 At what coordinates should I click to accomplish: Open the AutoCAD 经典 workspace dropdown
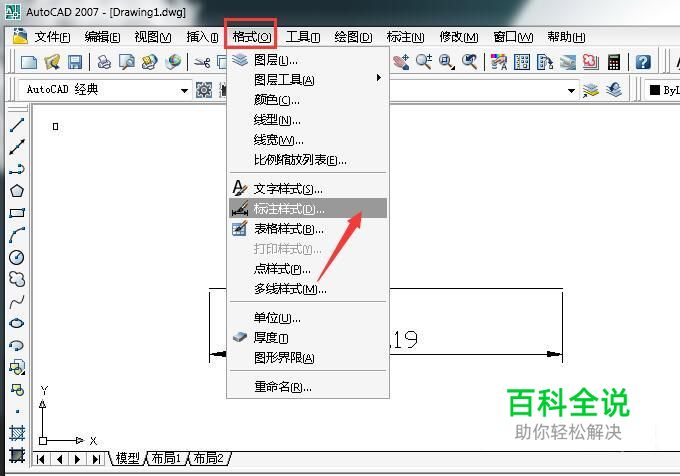pyautogui.click(x=105, y=90)
